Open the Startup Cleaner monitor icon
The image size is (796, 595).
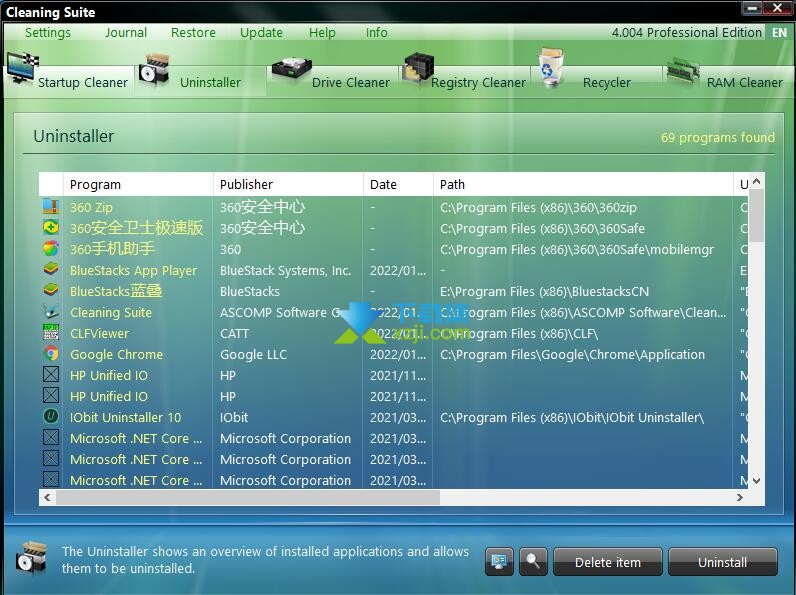[x=22, y=68]
